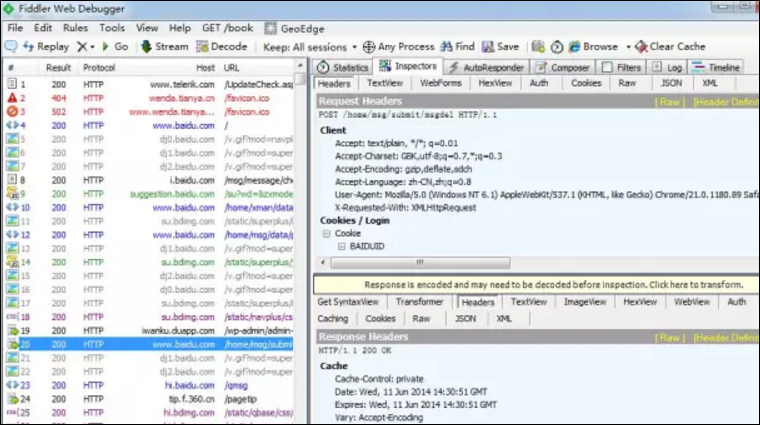Open the File menu
Image resolution: width=760 pixels, height=425 pixels.
click(15, 28)
